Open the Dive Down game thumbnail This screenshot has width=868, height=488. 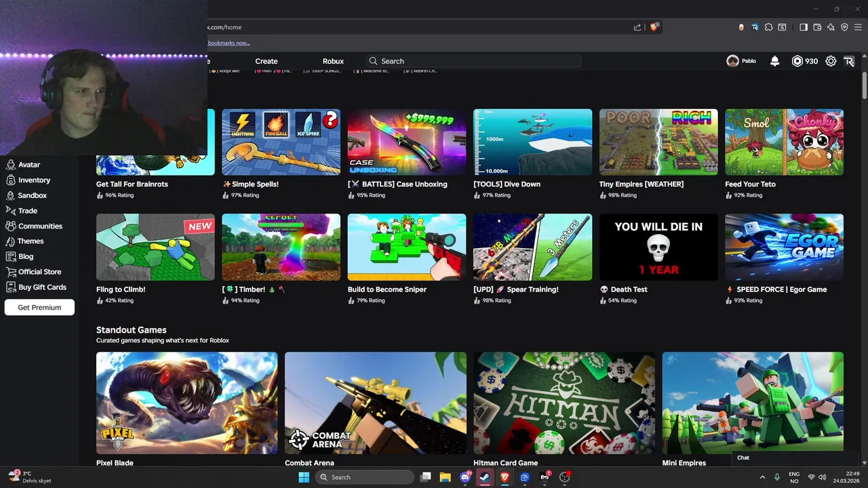pyautogui.click(x=532, y=142)
